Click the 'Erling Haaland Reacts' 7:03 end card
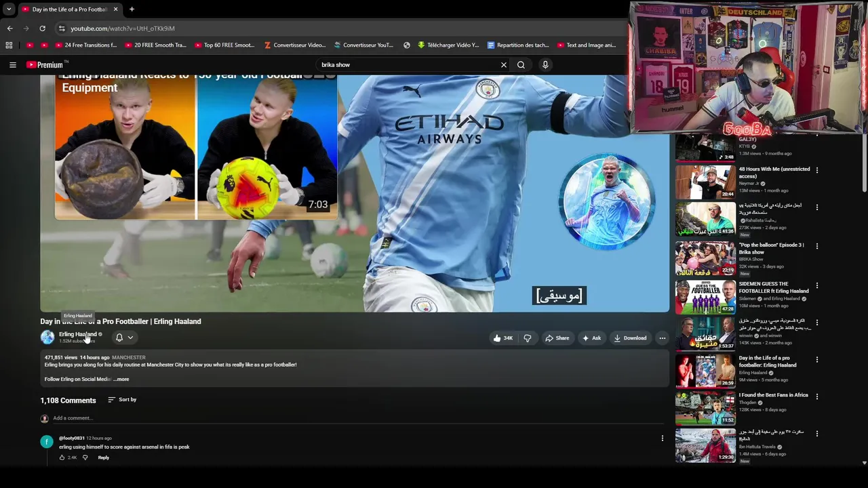Viewport: 868px width, 488px height. [x=196, y=148]
